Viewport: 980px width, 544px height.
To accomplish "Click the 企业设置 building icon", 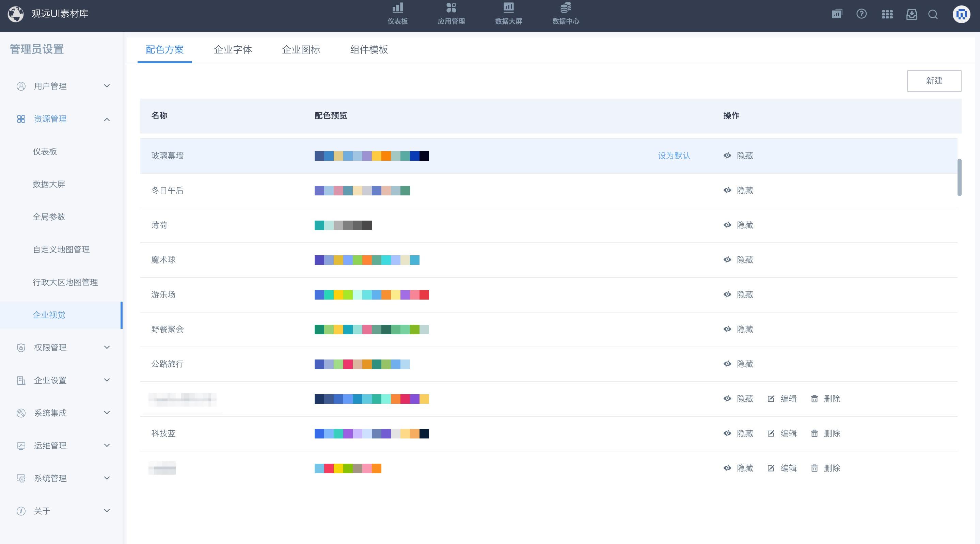I will coord(21,380).
